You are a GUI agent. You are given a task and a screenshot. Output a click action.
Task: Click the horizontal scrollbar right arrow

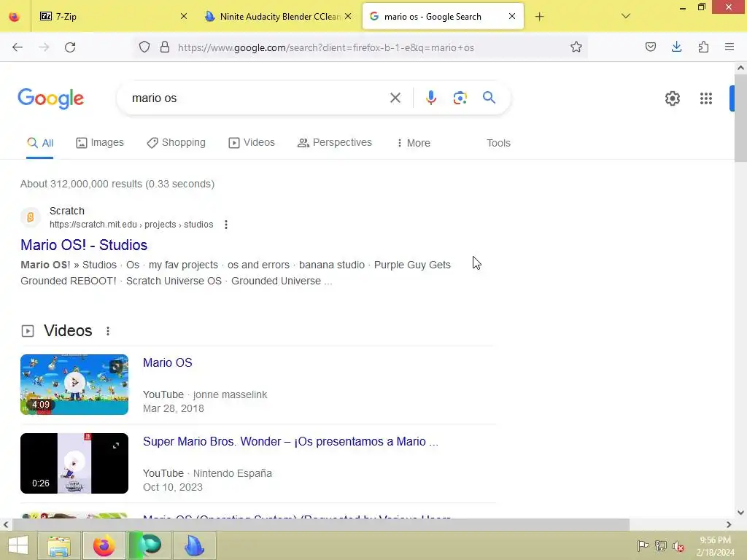[729, 525]
